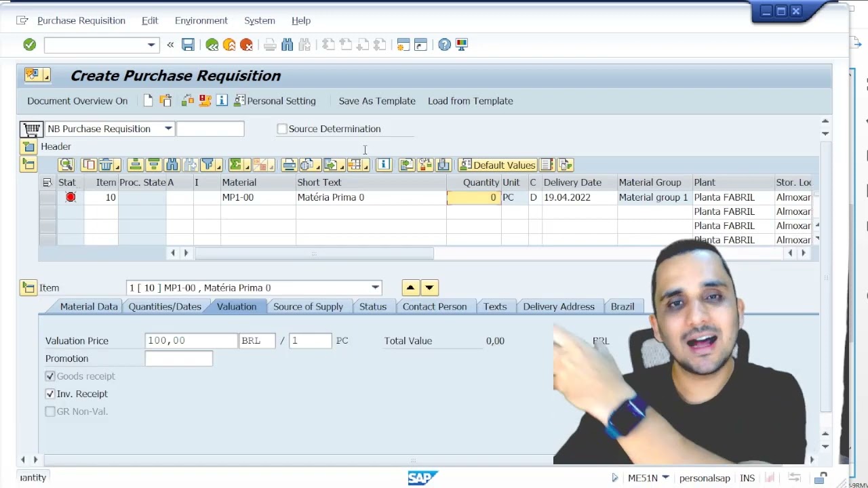Click the Find binoculars icon in top toolbar
Viewport: 868px width, 488px height.
(x=287, y=45)
